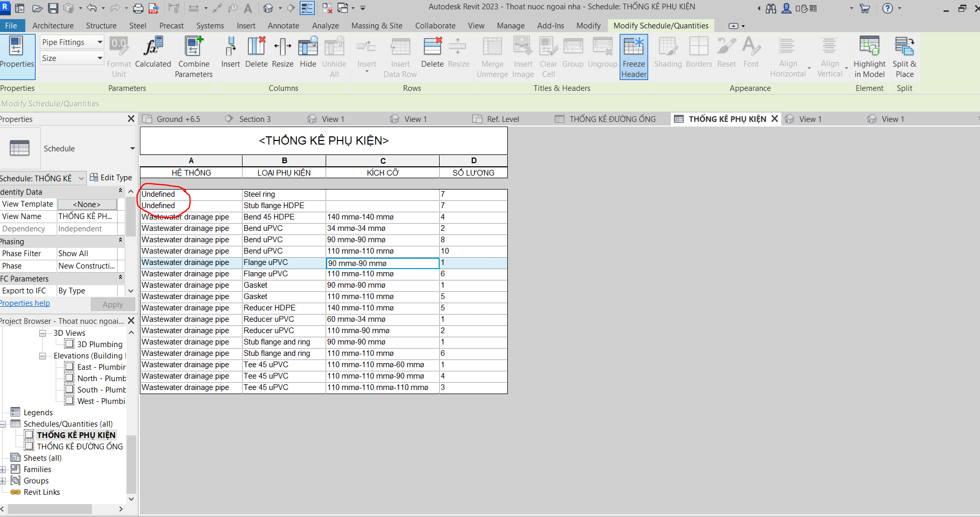Click the Edit Type button
The height and width of the screenshot is (517, 980).
pyautogui.click(x=111, y=177)
